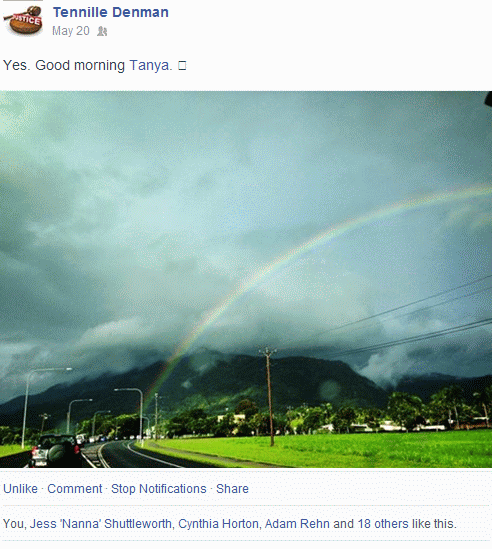Open Adam Rehn's profile
492x549 pixels.
click(x=297, y=523)
